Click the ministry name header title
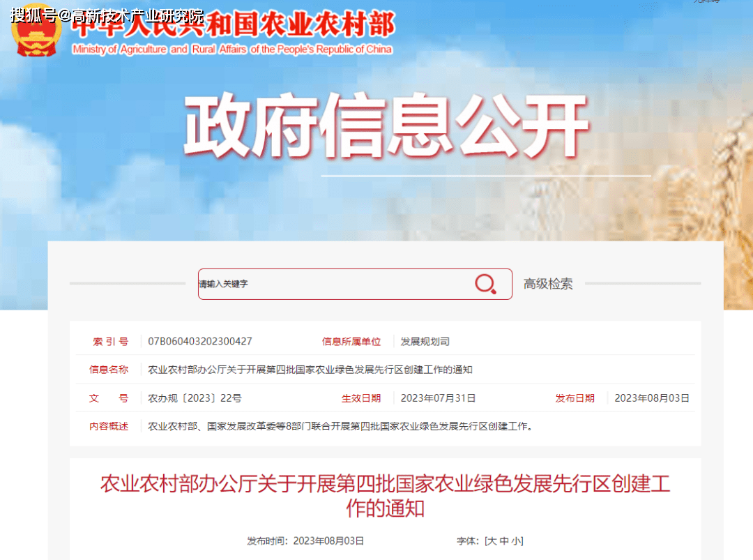The height and width of the screenshot is (560, 753). coord(234,24)
